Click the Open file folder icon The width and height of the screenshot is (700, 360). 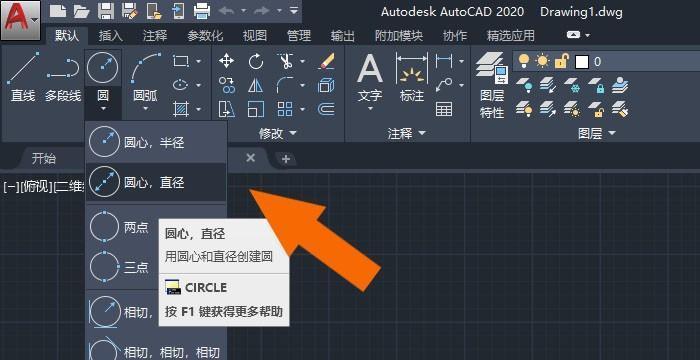point(81,11)
